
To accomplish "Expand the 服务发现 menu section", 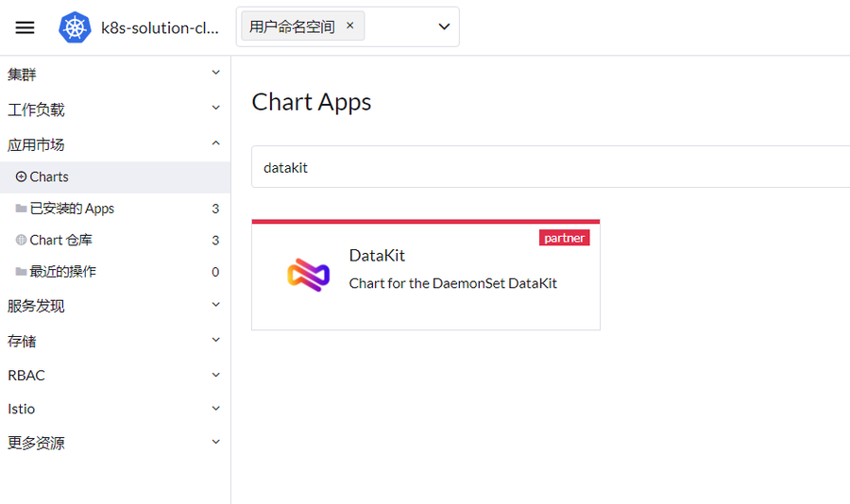I will click(115, 306).
